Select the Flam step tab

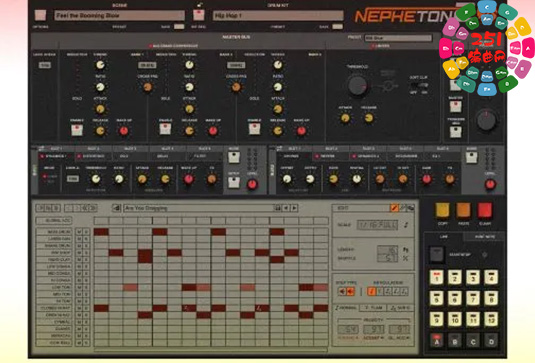(373, 308)
